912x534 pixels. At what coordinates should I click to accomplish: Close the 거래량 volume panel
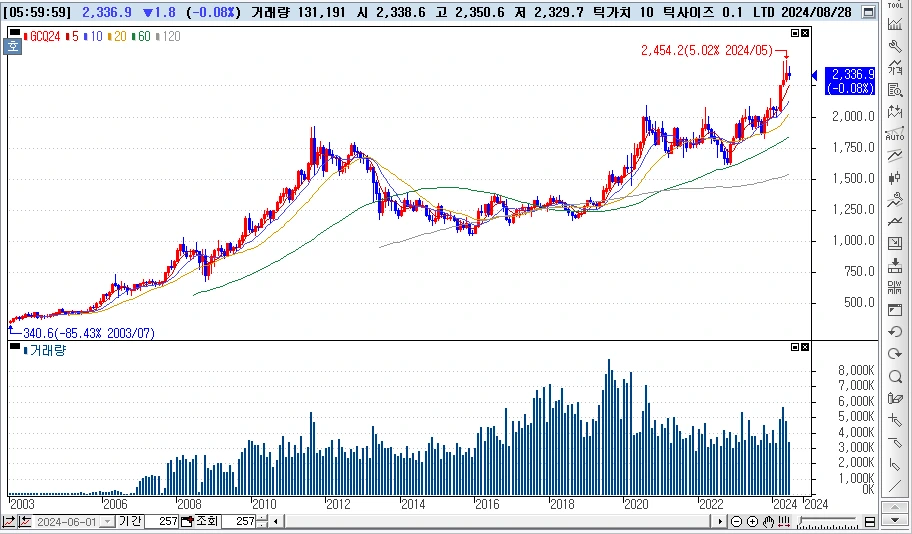(x=805, y=347)
